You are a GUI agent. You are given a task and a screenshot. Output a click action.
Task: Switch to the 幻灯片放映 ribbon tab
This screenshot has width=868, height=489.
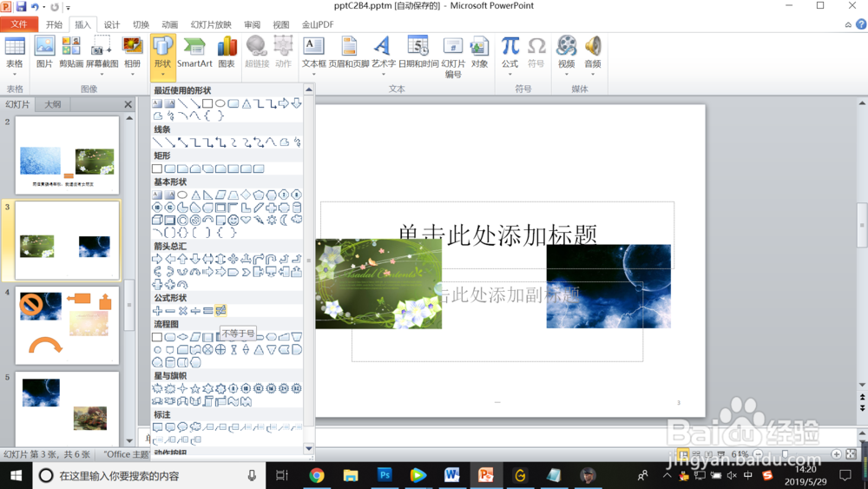[211, 24]
